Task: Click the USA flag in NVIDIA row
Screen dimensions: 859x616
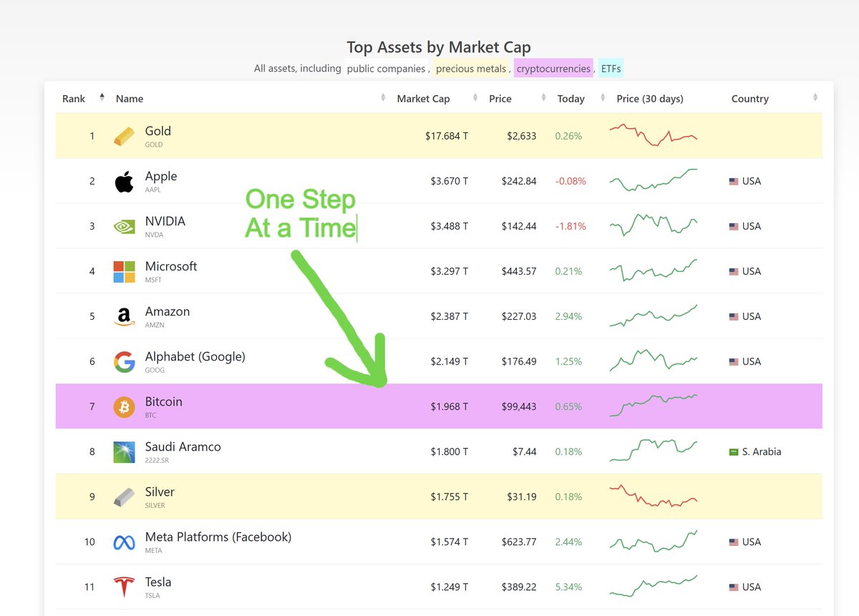Action: [x=734, y=227]
